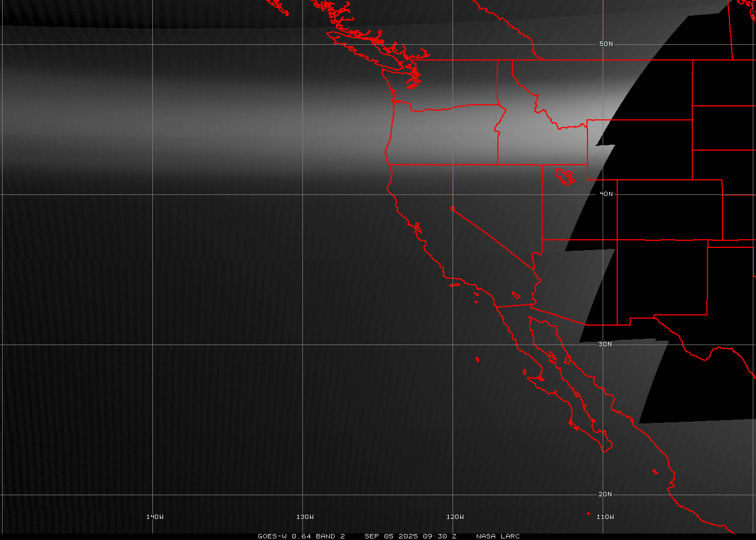
Task: Click the 50N latitude label
Action: (x=606, y=44)
